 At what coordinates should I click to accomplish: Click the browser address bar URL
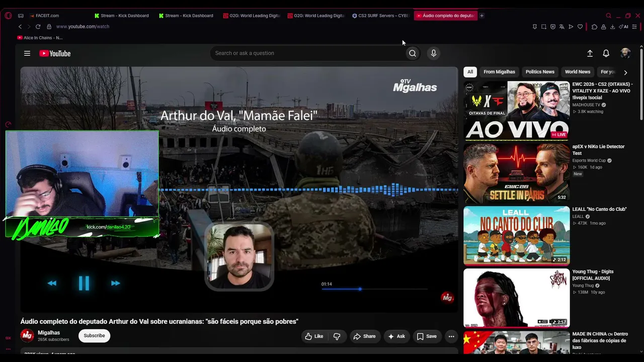click(83, 27)
